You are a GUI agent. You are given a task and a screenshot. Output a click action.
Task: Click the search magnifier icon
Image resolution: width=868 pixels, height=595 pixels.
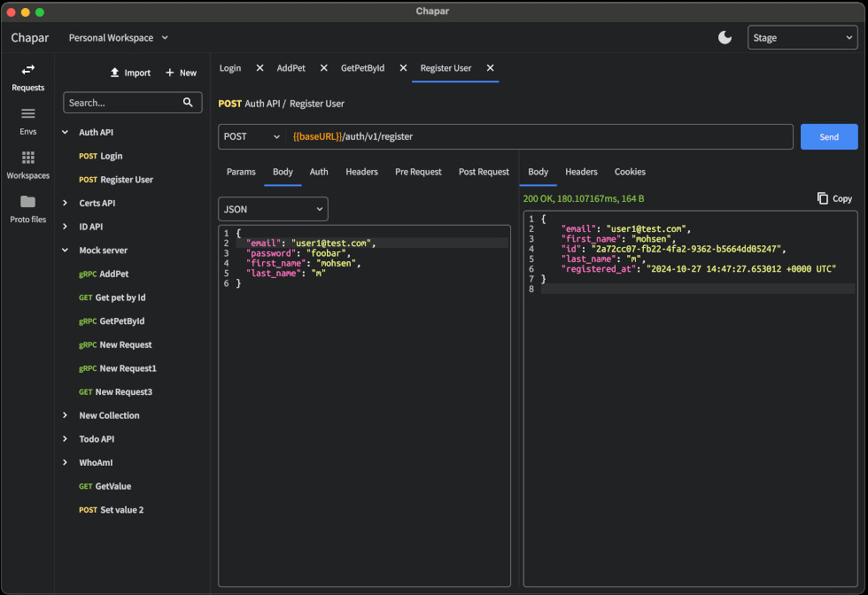188,103
